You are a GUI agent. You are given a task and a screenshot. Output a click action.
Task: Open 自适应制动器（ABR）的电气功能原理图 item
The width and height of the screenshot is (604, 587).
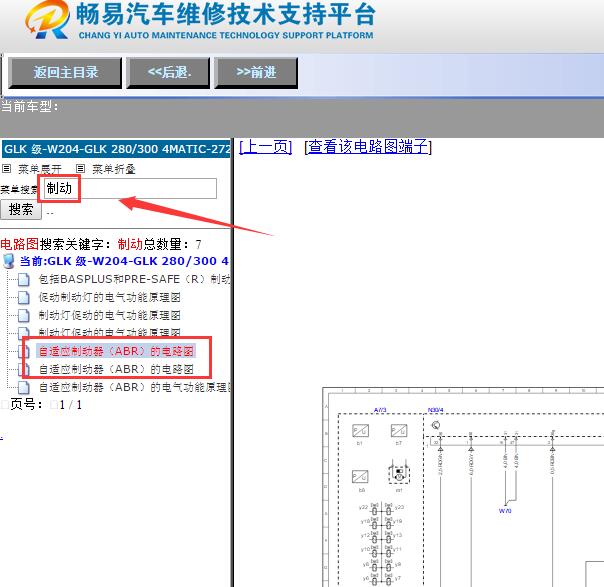tap(134, 387)
